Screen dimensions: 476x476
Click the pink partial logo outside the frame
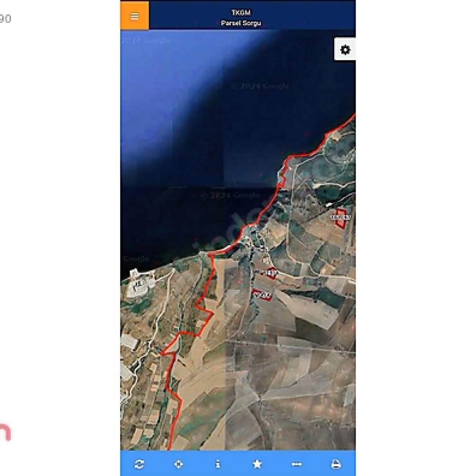coord(5,432)
